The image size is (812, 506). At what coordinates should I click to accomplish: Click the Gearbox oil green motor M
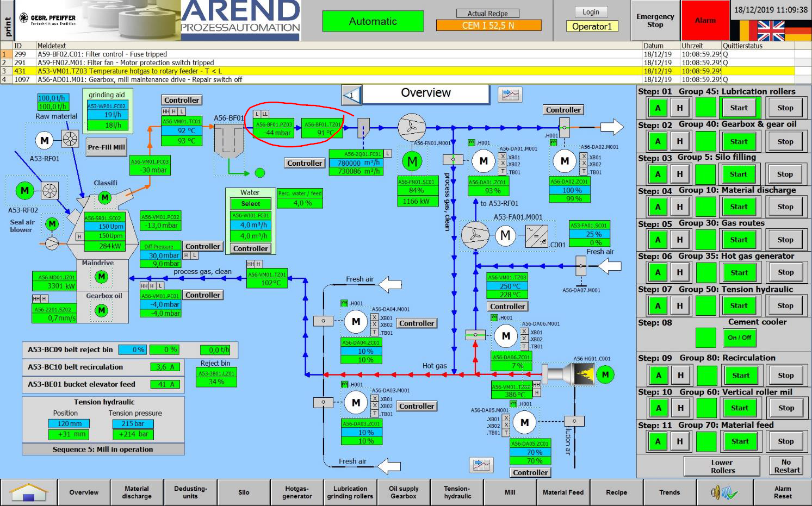[101, 310]
